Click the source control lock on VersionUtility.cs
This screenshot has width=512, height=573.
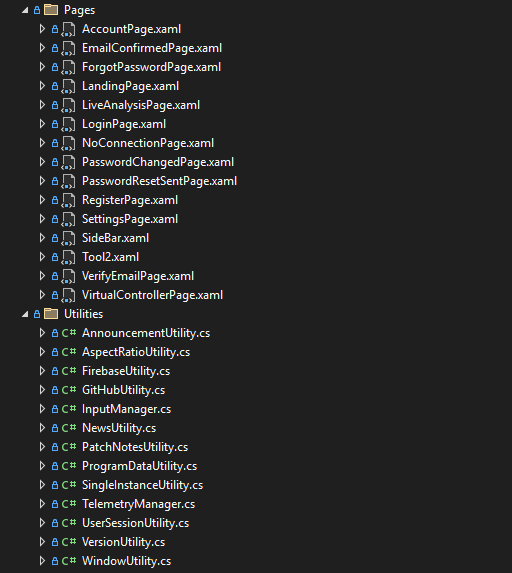pos(55,542)
